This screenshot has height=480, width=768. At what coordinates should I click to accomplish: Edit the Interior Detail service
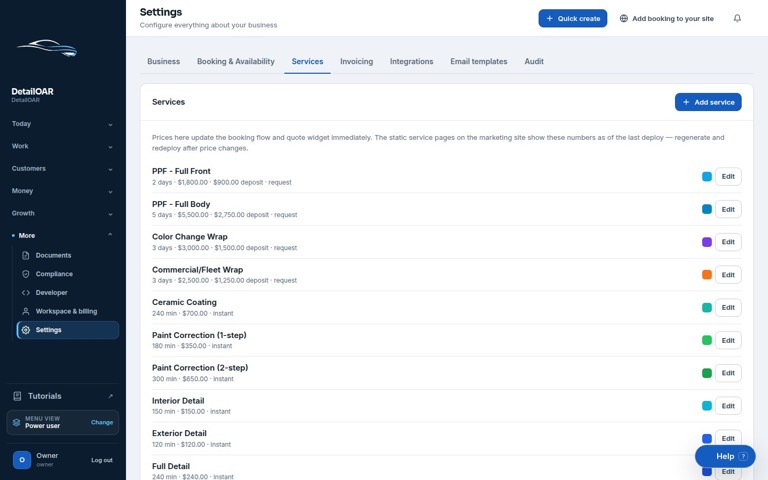(728, 406)
